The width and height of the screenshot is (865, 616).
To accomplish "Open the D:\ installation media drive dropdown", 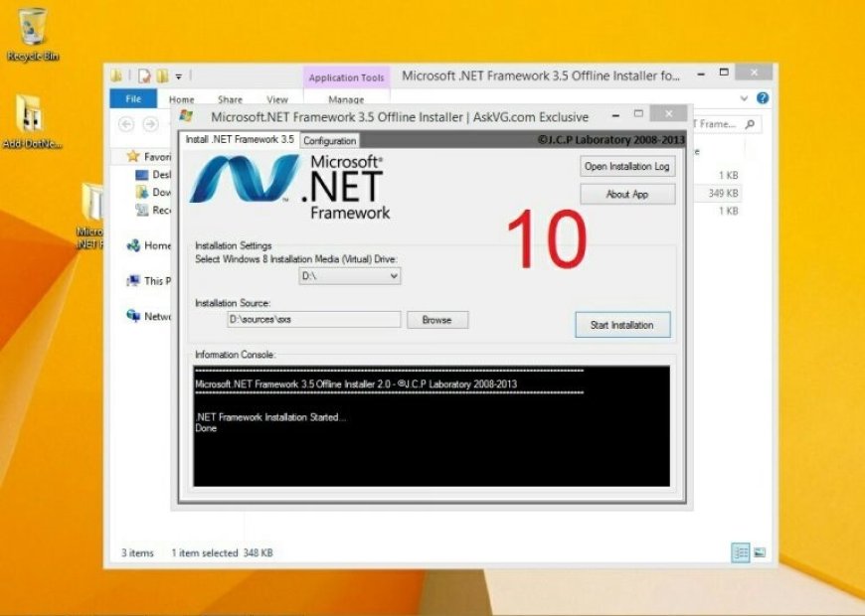I will [350, 276].
